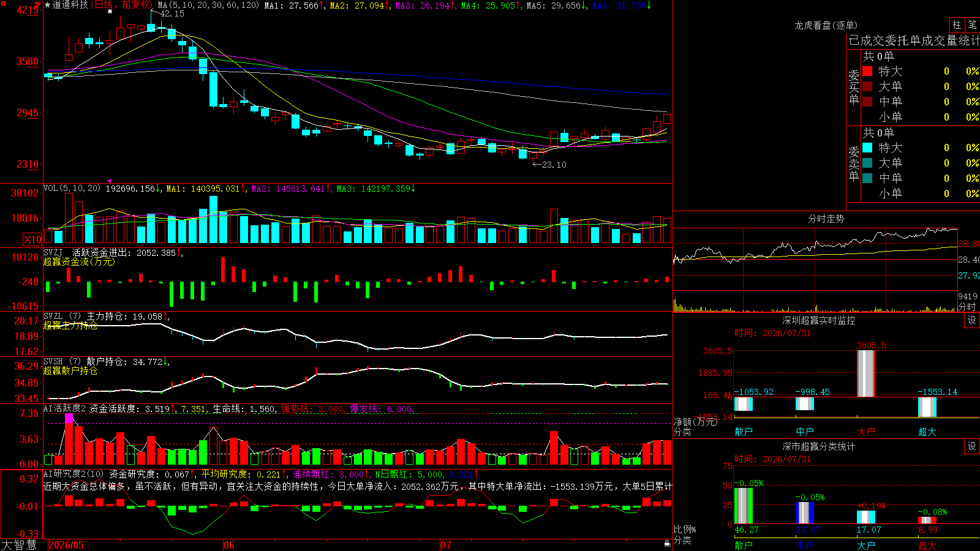Click the AI研究度2(10) indicator label
This screenshot has width=980, height=551.
(73, 474)
